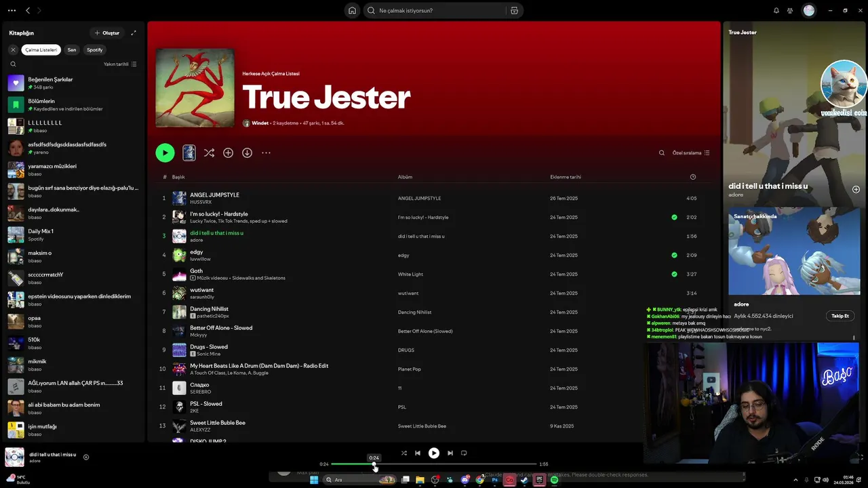Open Bölümlerin in library
This screenshot has width=868, height=488.
coord(73,104)
